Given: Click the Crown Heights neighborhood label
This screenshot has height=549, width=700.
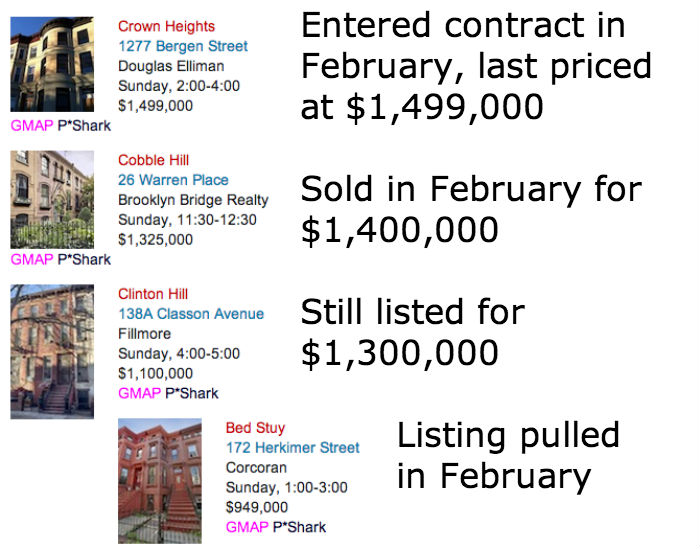Looking at the screenshot, I should [x=167, y=26].
